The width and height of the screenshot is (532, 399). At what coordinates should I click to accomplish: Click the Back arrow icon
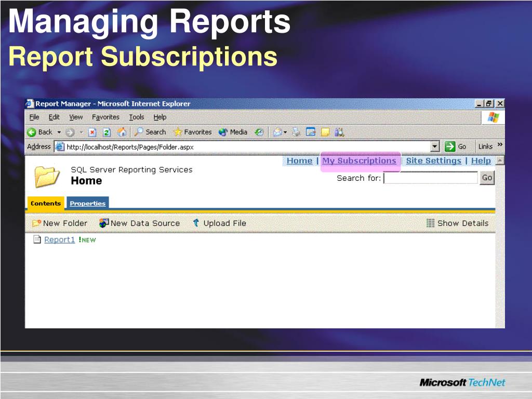click(32, 132)
